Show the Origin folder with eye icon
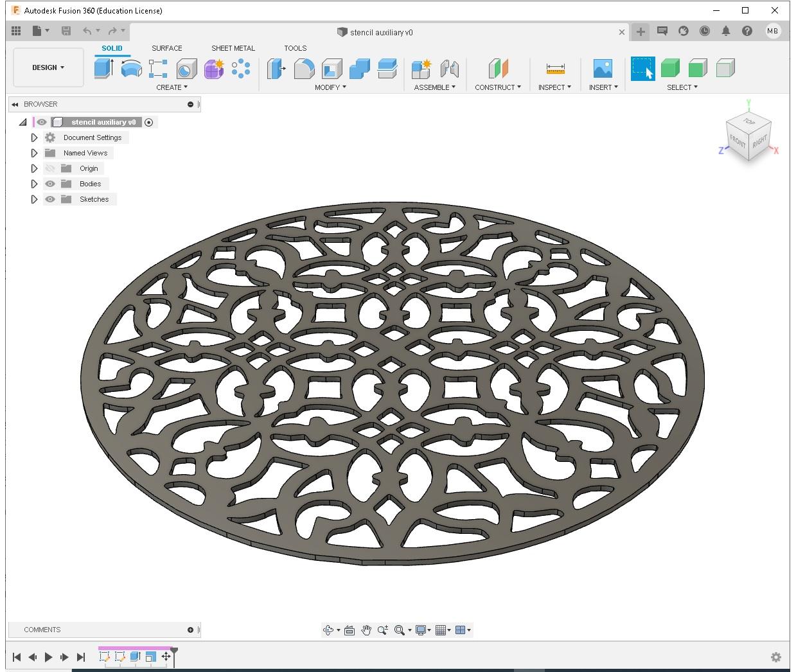The height and width of the screenshot is (672, 796). [x=50, y=168]
